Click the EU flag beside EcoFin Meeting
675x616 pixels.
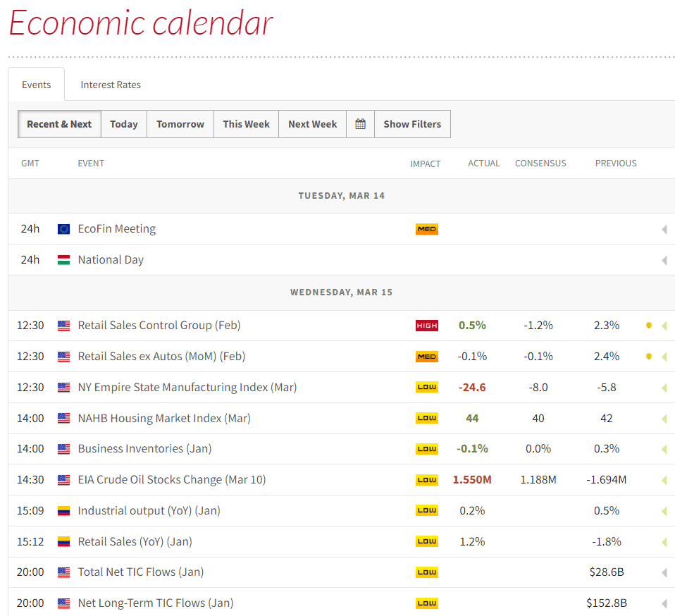tap(63, 229)
